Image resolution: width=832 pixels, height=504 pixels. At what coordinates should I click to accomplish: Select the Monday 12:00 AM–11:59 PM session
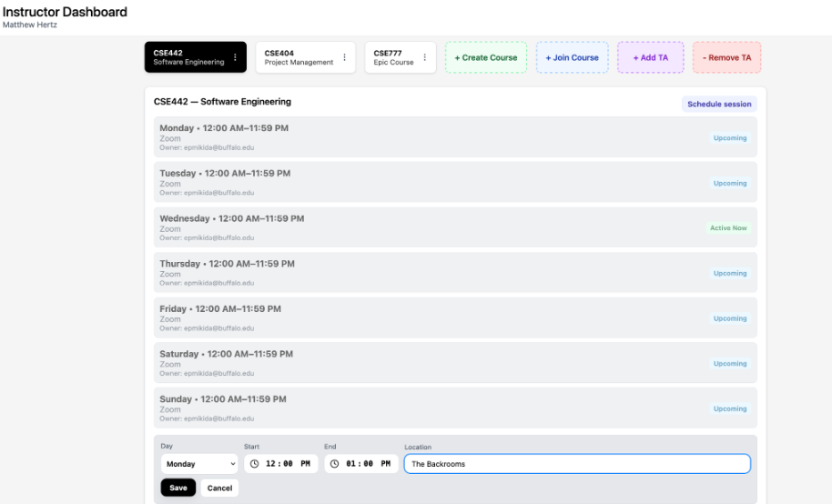(x=455, y=137)
